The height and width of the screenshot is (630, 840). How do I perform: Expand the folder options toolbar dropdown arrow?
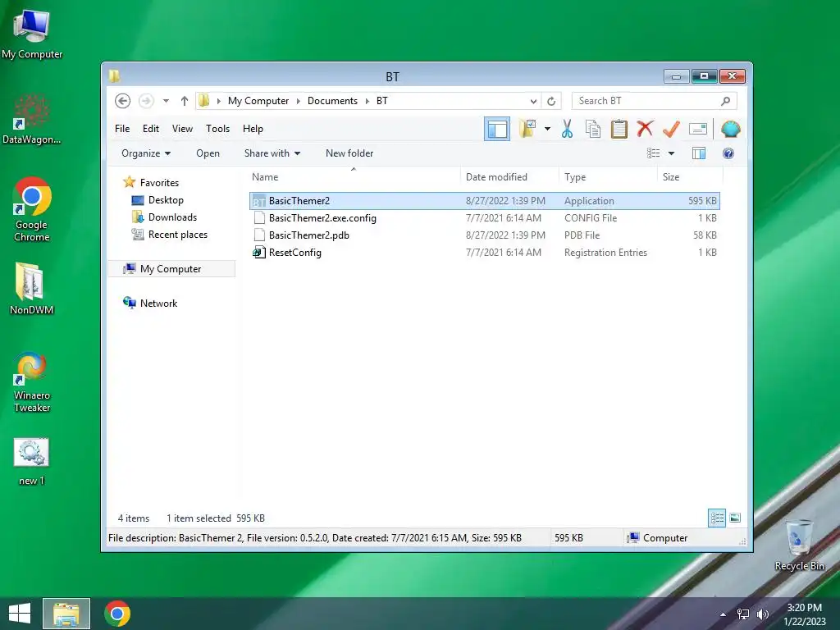click(547, 129)
